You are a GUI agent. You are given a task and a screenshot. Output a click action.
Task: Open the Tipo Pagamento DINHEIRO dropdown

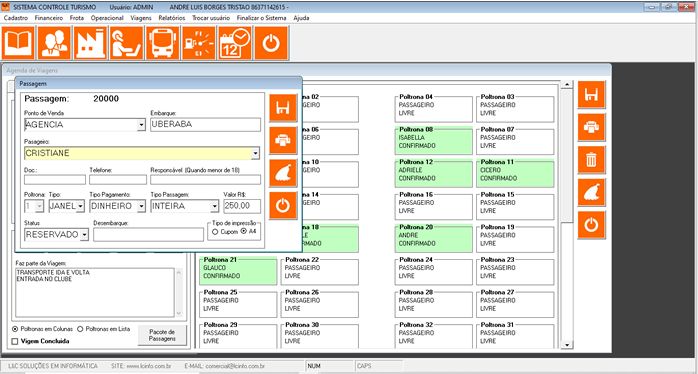[x=141, y=206]
